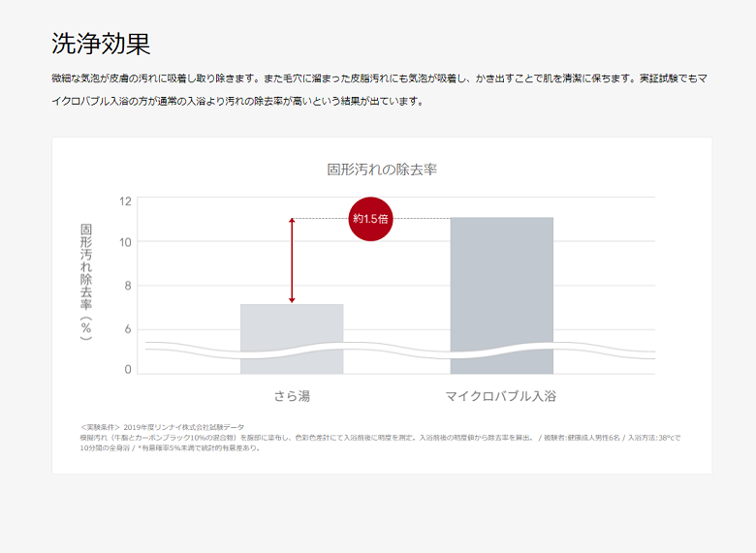Click the red 約1.5倍 circle badge
The image size is (756, 553).
pos(370,219)
